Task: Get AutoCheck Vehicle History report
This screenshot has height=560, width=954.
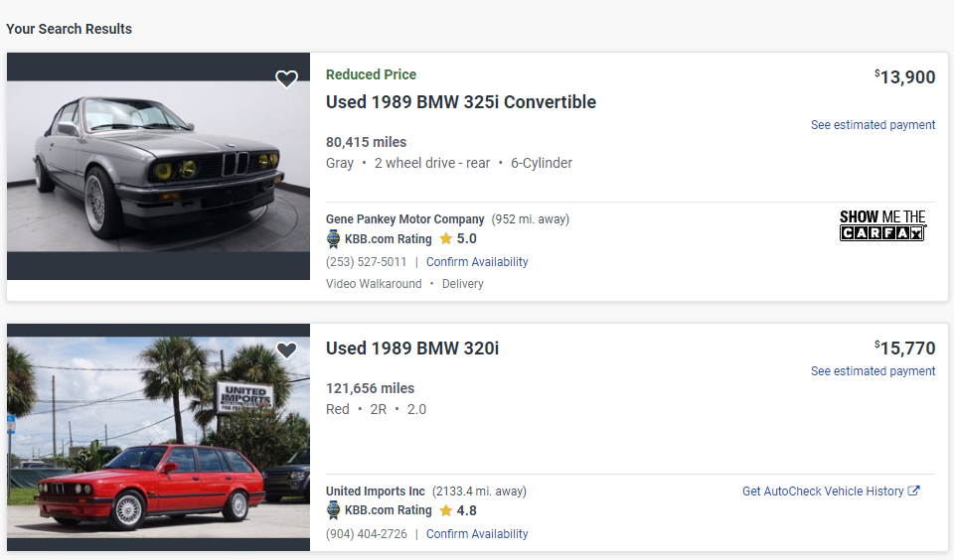Action: 823,491
